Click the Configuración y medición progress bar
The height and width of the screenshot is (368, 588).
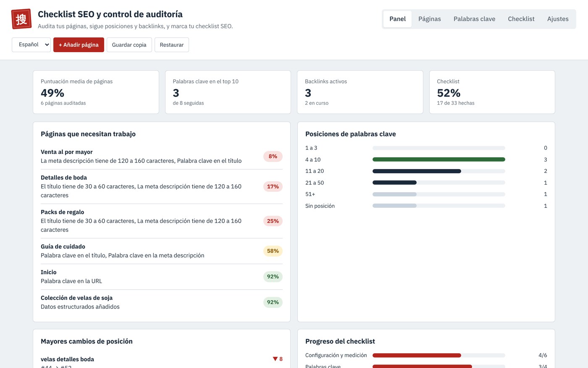coord(439,355)
